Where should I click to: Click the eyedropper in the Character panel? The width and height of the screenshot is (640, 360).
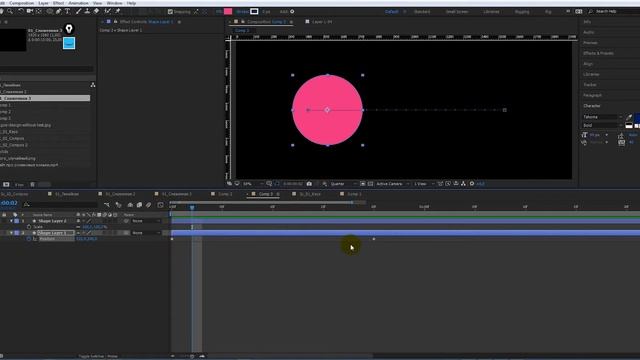coord(629,117)
